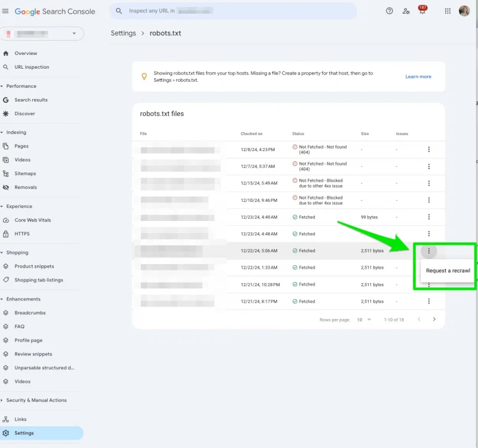
Task: Collapse the Shopping section
Action: tap(2, 253)
